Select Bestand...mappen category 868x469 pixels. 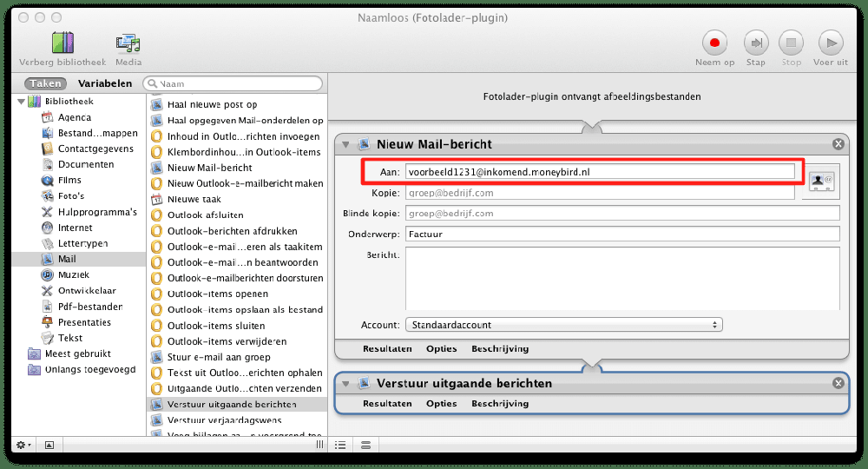90,133
